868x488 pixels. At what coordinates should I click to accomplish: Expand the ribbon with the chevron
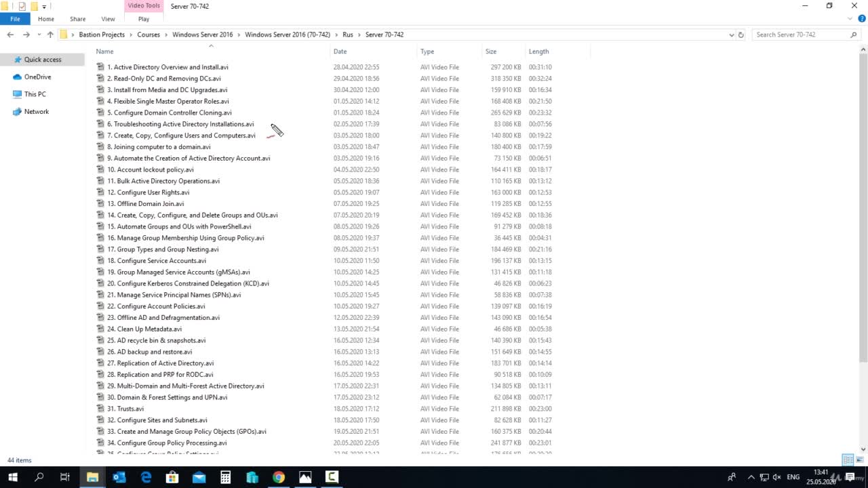[850, 19]
